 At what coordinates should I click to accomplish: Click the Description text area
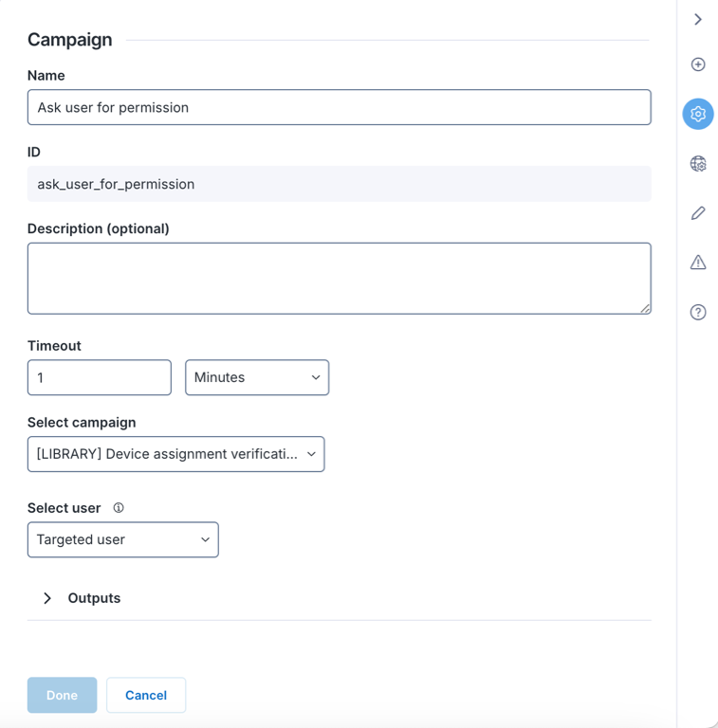[339, 278]
